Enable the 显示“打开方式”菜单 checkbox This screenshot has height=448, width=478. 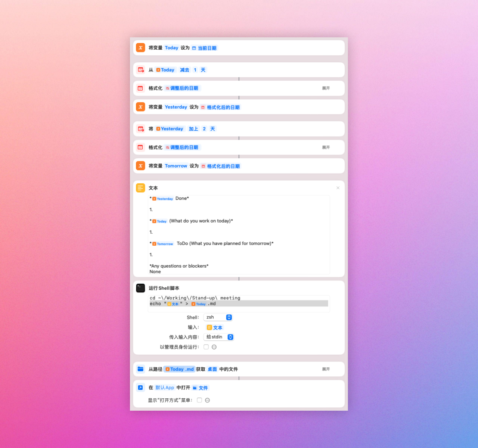pos(199,400)
